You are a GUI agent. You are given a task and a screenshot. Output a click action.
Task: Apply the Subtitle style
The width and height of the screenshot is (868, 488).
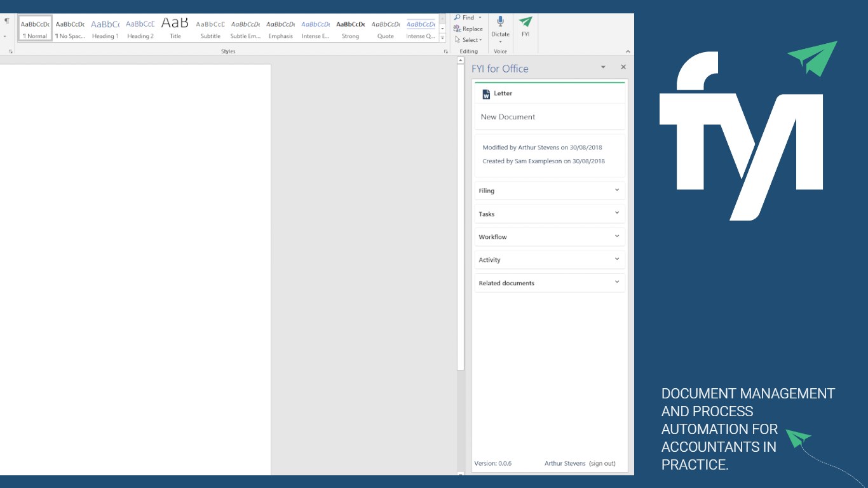tap(210, 29)
